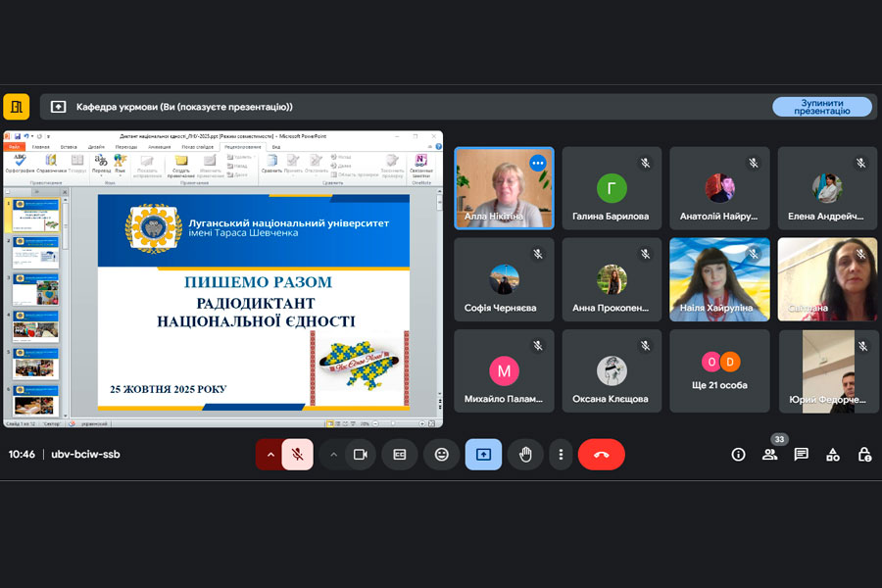Select Оксана Клєщова participant tile
Screen dimensions: 882x588
(612, 370)
